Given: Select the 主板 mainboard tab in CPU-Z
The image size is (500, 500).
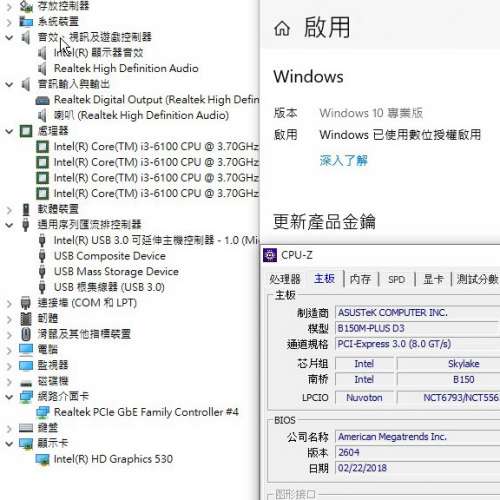Looking at the screenshot, I should [324, 278].
